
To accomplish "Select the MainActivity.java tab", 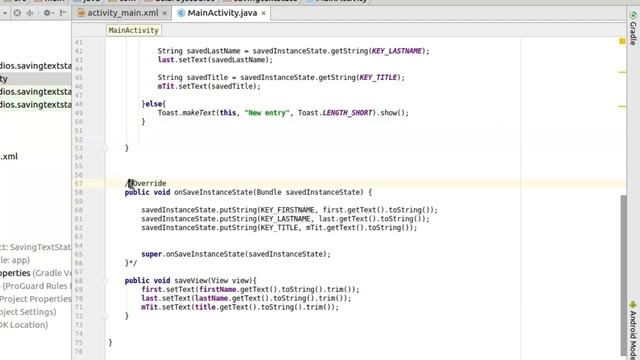I will (x=222, y=13).
